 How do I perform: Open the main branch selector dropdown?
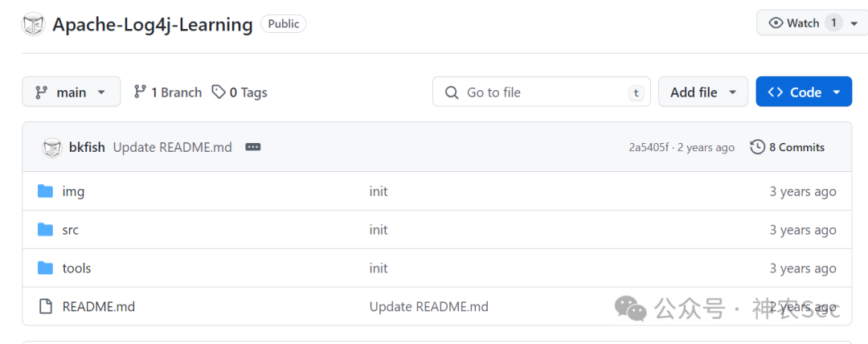(x=72, y=92)
